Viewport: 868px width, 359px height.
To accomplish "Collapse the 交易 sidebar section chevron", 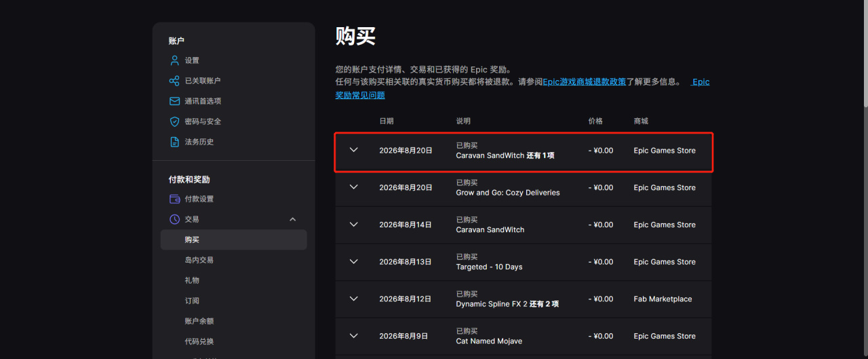I will click(293, 219).
